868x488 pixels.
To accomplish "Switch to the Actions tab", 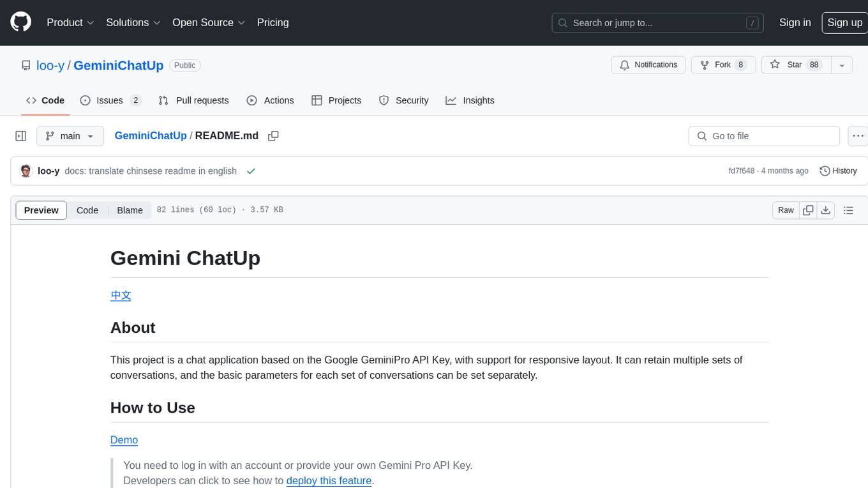I will pyautogui.click(x=270, y=100).
